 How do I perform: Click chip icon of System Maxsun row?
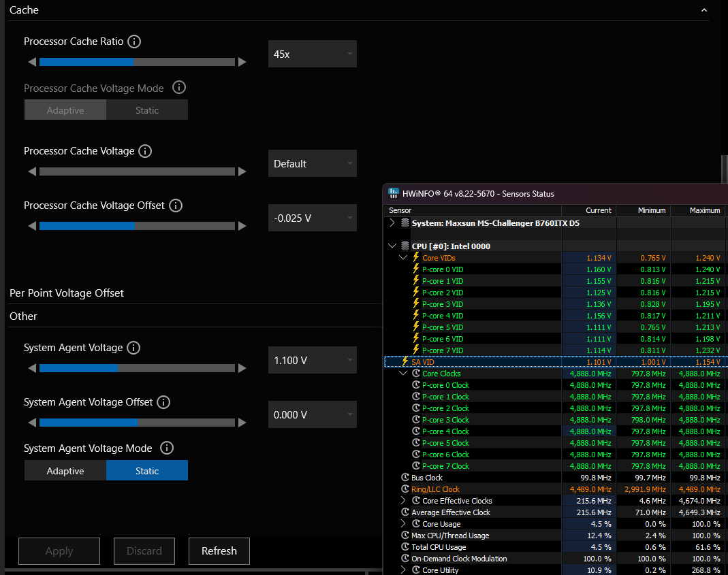pyautogui.click(x=405, y=223)
